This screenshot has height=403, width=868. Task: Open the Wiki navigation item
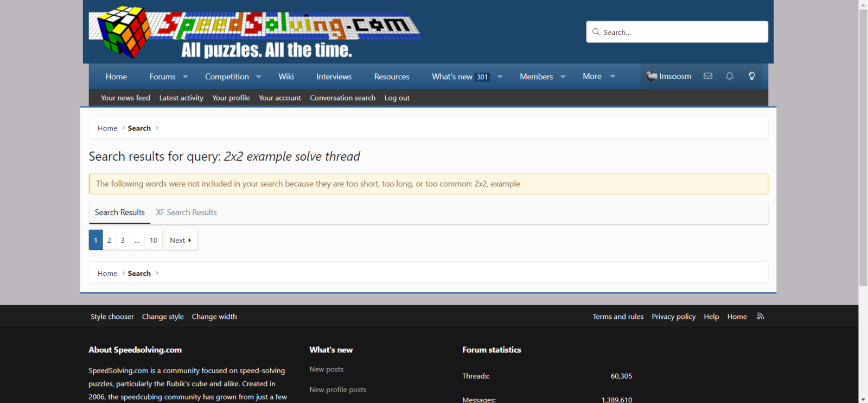[x=286, y=77]
